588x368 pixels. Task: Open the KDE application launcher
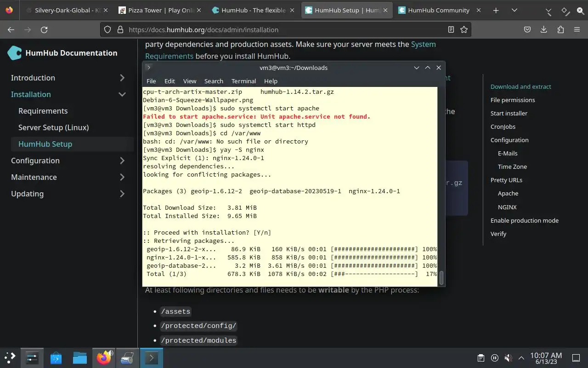(x=10, y=357)
